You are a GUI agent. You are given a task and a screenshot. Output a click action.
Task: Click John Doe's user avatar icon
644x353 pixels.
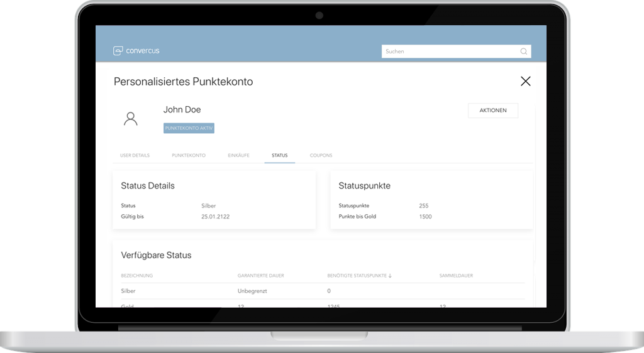(131, 119)
